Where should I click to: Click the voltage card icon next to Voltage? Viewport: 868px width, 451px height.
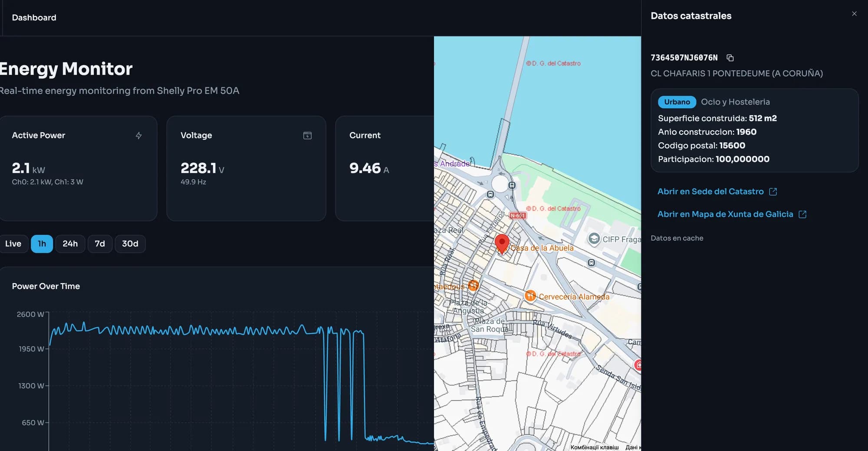[307, 135]
